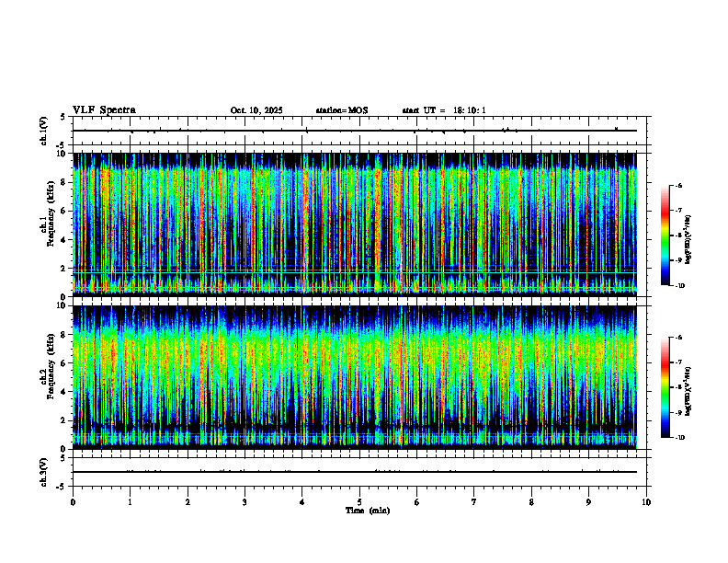The height and width of the screenshot is (563, 728).
Task: Click the ch.2 spectrogram color scale bar
Action: [665, 387]
